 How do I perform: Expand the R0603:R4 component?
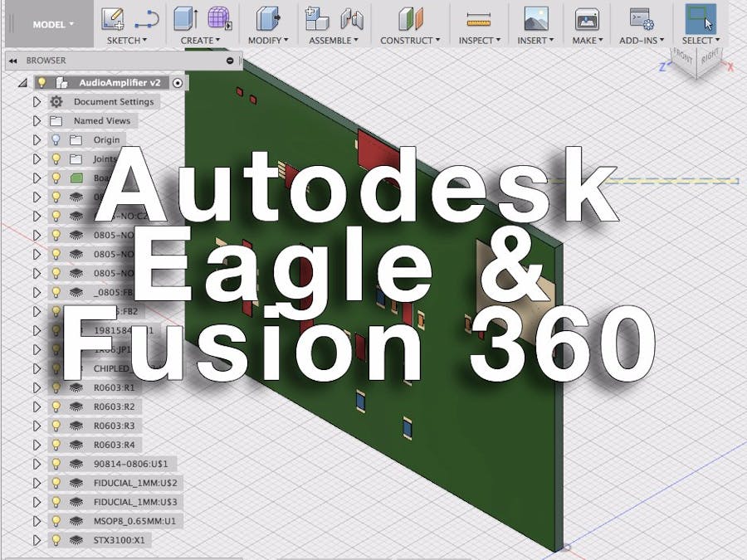(x=37, y=445)
